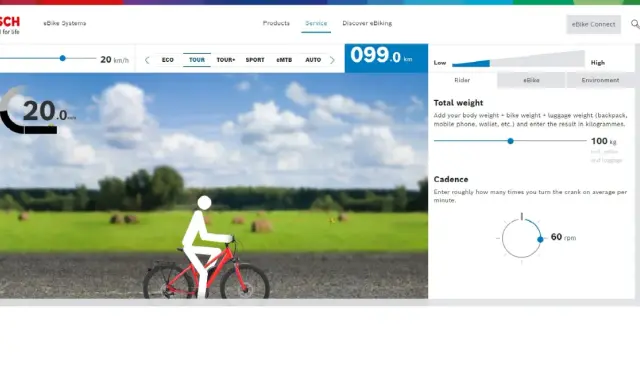The image size is (640, 384).
Task: Click the 60 rpm cadence value
Action: pos(563,237)
